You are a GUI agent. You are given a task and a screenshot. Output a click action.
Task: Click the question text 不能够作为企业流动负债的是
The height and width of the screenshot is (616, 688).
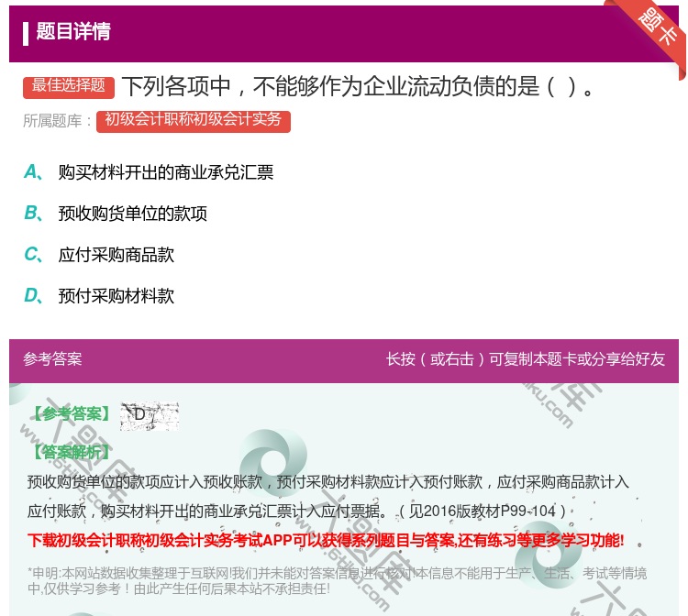395,86
